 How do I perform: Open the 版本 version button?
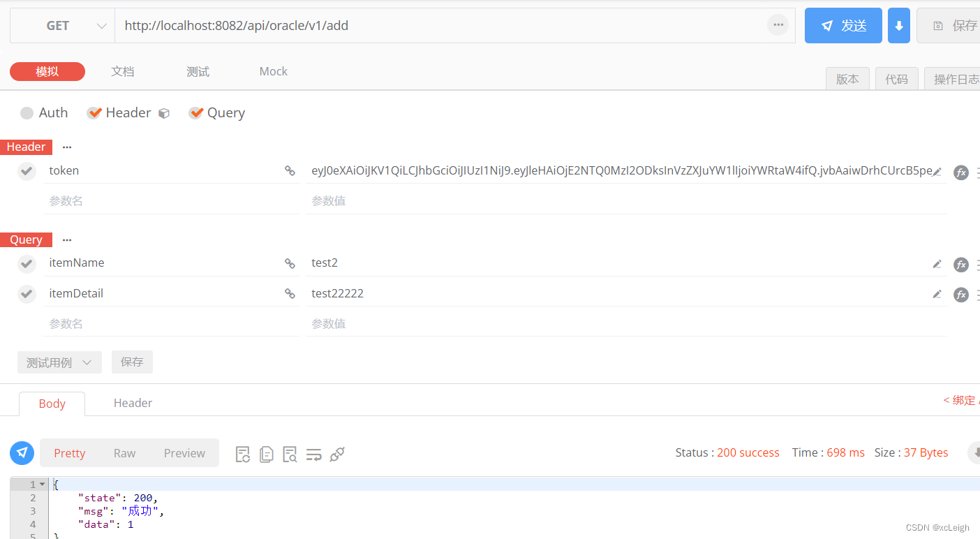847,79
